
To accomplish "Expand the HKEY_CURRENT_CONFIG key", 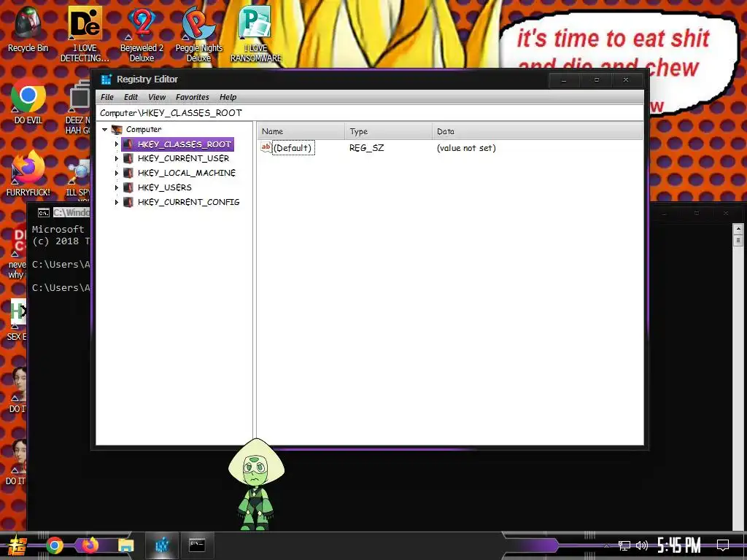I will (116, 203).
